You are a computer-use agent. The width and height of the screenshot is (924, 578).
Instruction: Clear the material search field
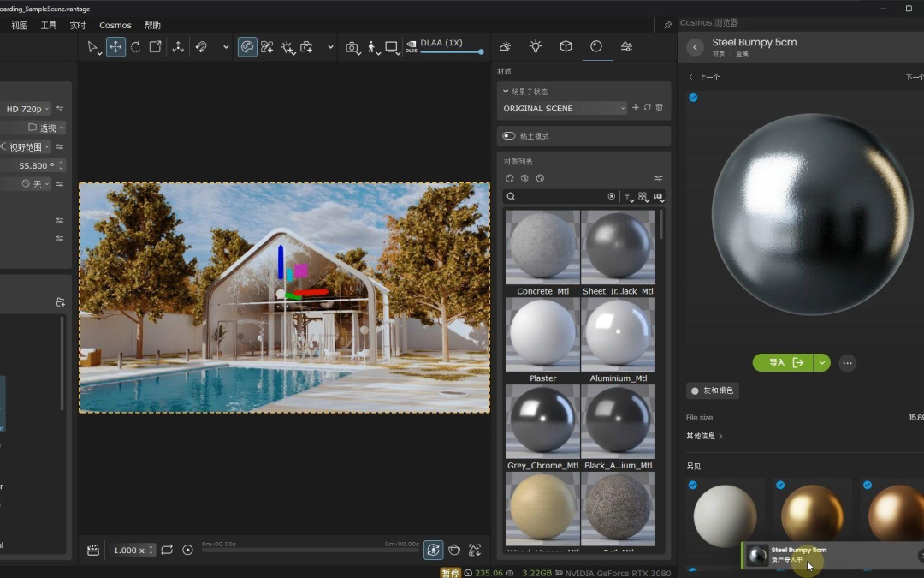coord(611,196)
